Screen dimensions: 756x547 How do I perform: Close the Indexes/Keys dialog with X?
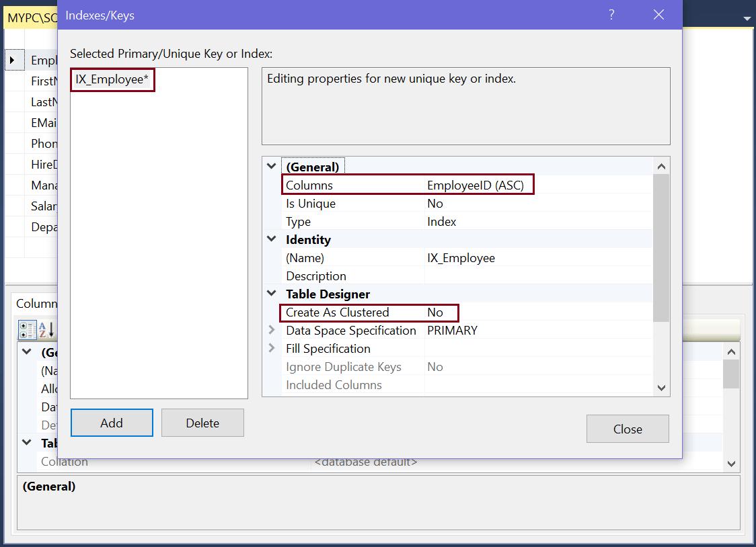coord(658,15)
